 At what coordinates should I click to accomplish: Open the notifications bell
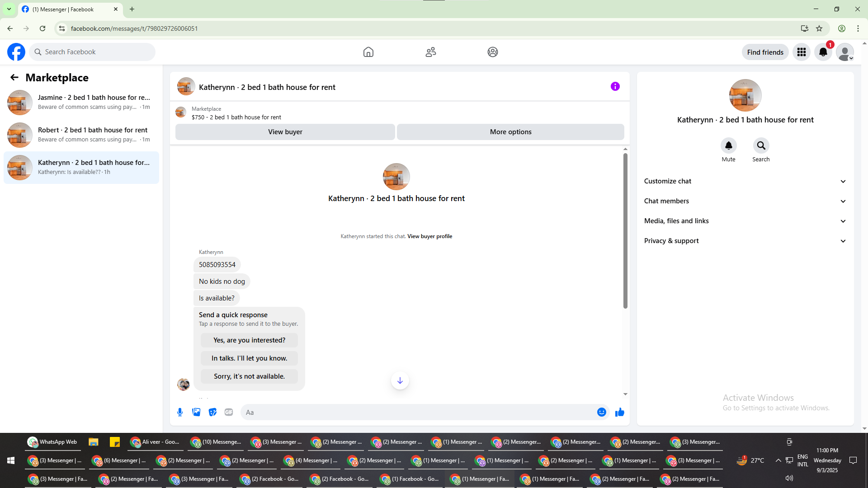point(823,52)
